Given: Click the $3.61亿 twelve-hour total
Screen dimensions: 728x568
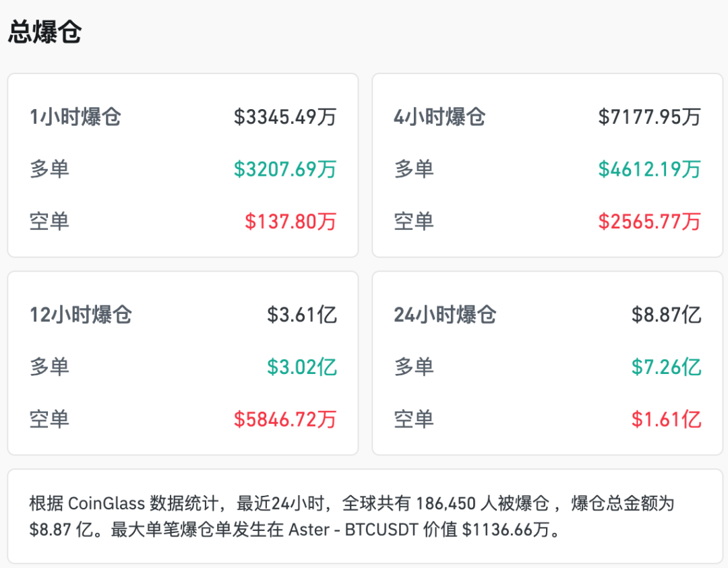Looking at the screenshot, I should coord(301,315).
